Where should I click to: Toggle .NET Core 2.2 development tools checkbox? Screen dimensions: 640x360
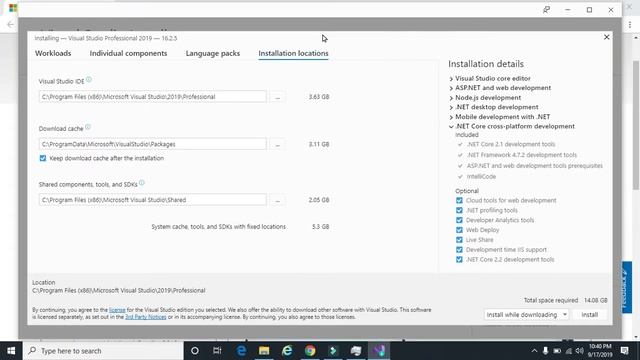coord(459,260)
